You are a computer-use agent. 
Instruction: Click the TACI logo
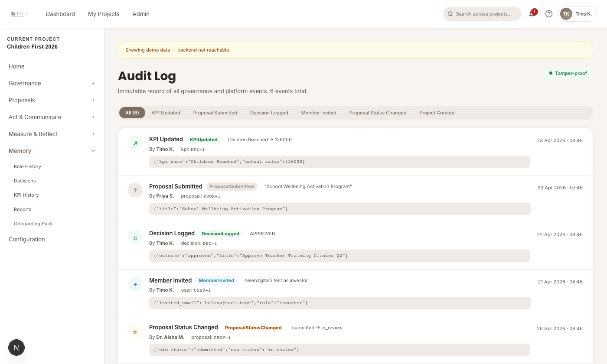pyautogui.click(x=19, y=14)
